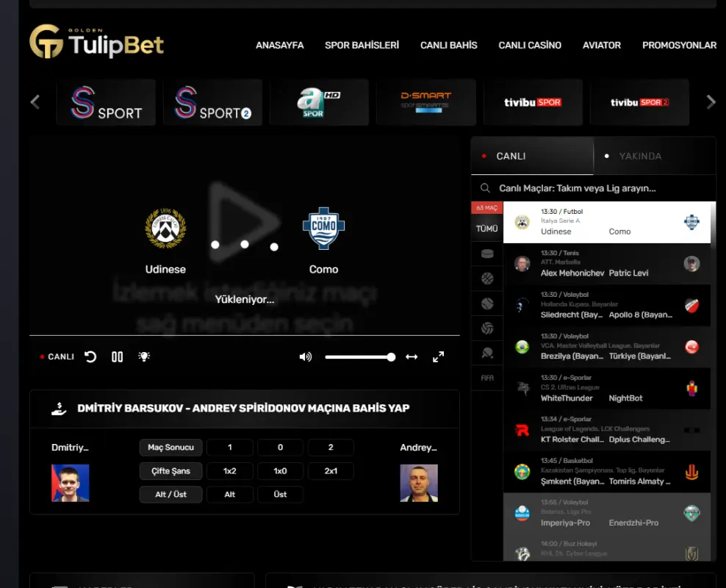This screenshot has width=726, height=588.
Task: Click the volume slider track
Action: click(360, 357)
